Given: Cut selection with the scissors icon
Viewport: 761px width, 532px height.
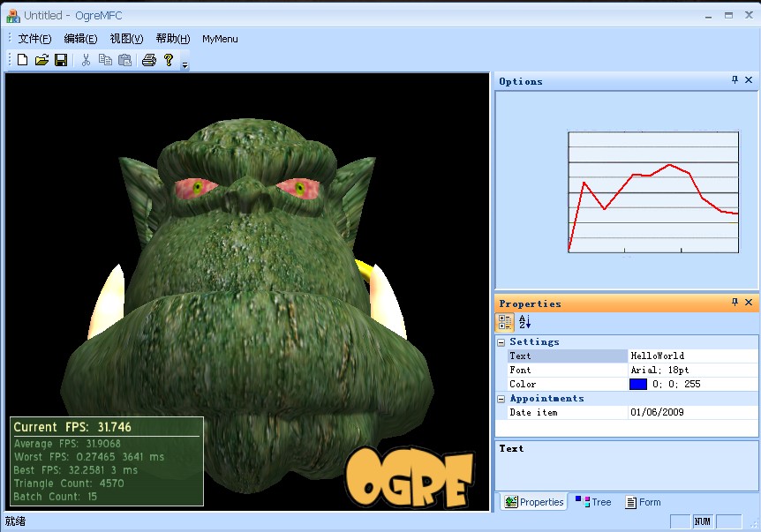Looking at the screenshot, I should click(86, 60).
